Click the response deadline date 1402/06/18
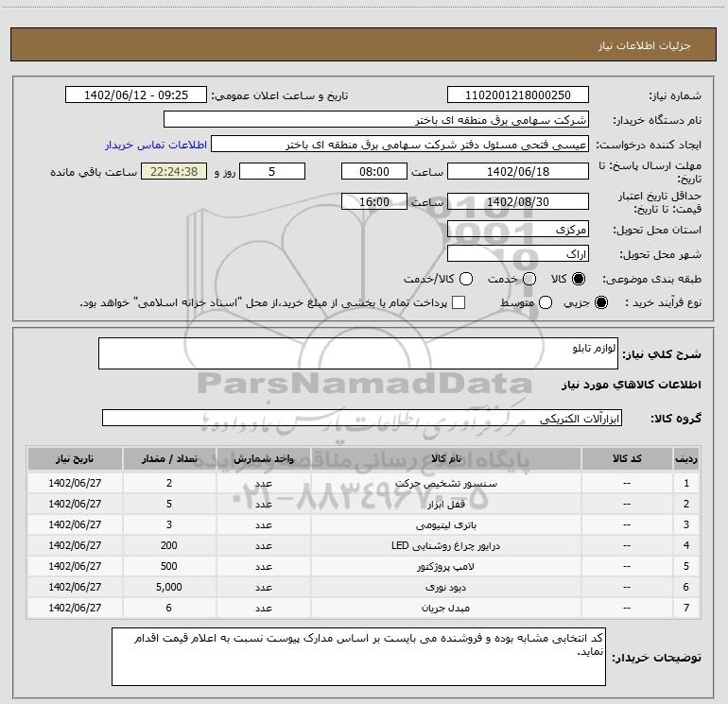The height and width of the screenshot is (704, 728). [x=518, y=171]
